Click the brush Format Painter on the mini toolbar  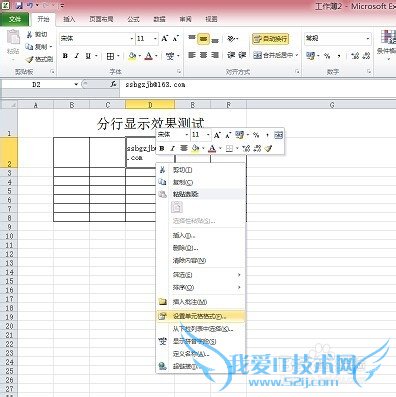click(268, 148)
